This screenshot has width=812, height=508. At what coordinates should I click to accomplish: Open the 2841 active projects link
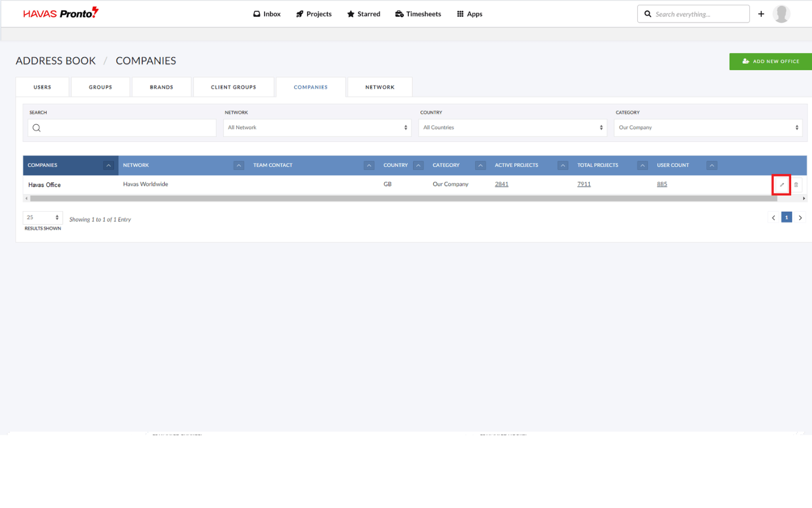502,184
